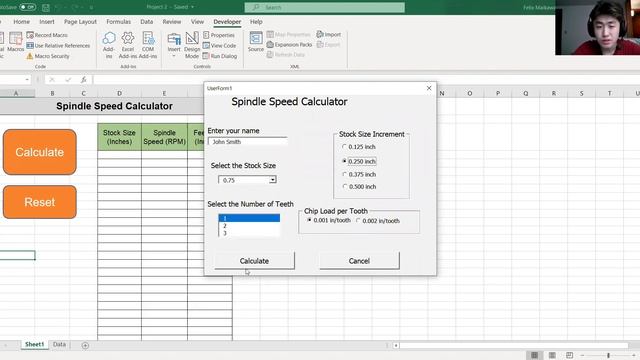
Task: Open control Properties in the ribbon
Action: pyautogui.click(x=219, y=35)
